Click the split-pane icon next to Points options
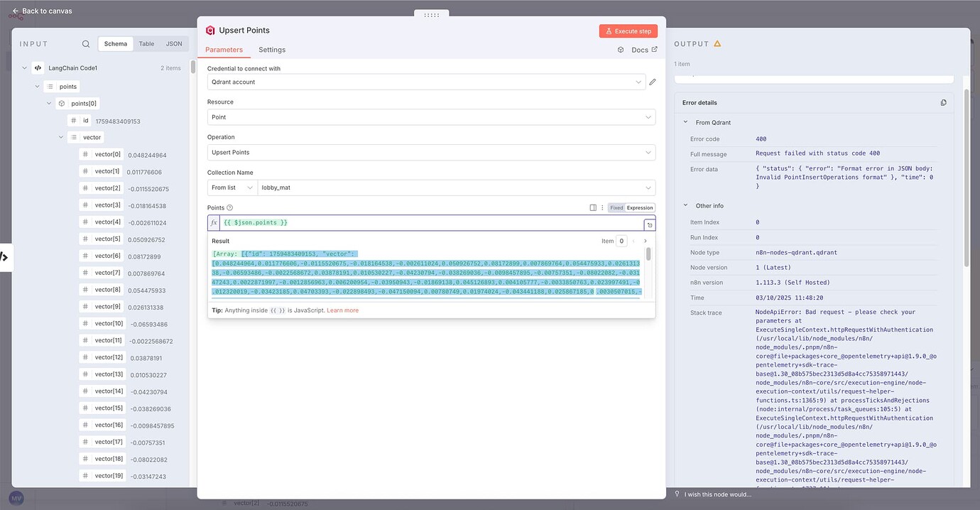This screenshot has height=510, width=980. [592, 207]
